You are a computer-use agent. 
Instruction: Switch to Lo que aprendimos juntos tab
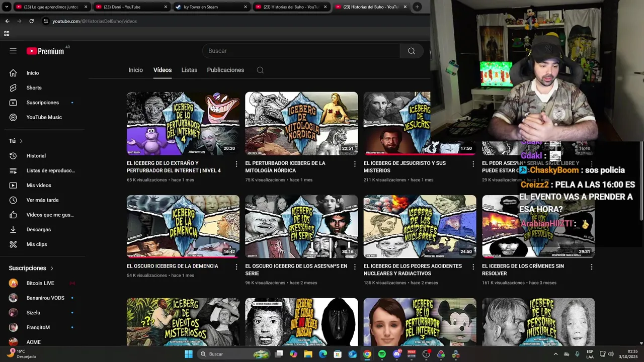[x=52, y=7]
